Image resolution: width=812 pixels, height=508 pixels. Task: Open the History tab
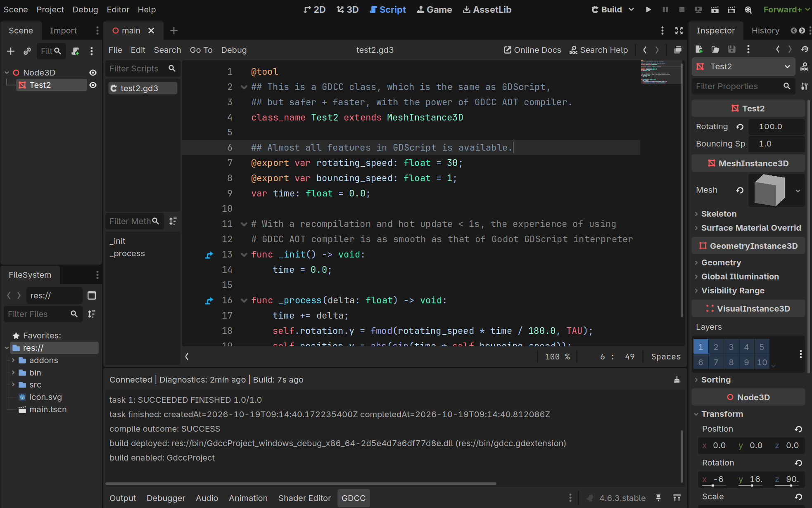coord(765,31)
